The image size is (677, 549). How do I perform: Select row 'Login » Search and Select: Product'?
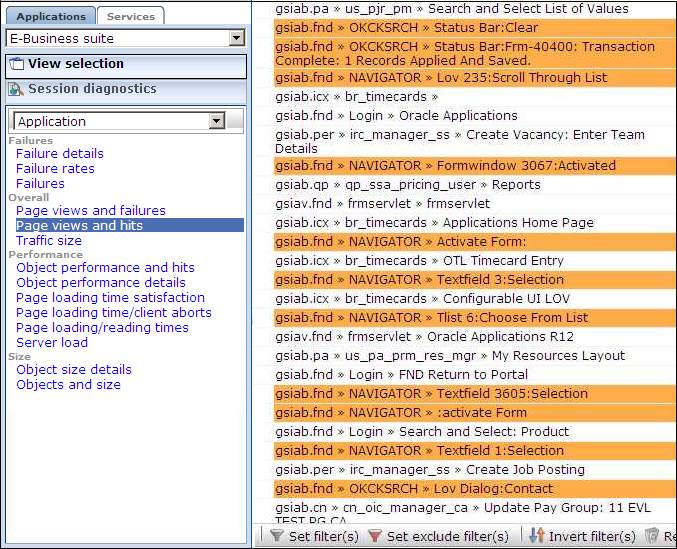[x=475, y=432]
